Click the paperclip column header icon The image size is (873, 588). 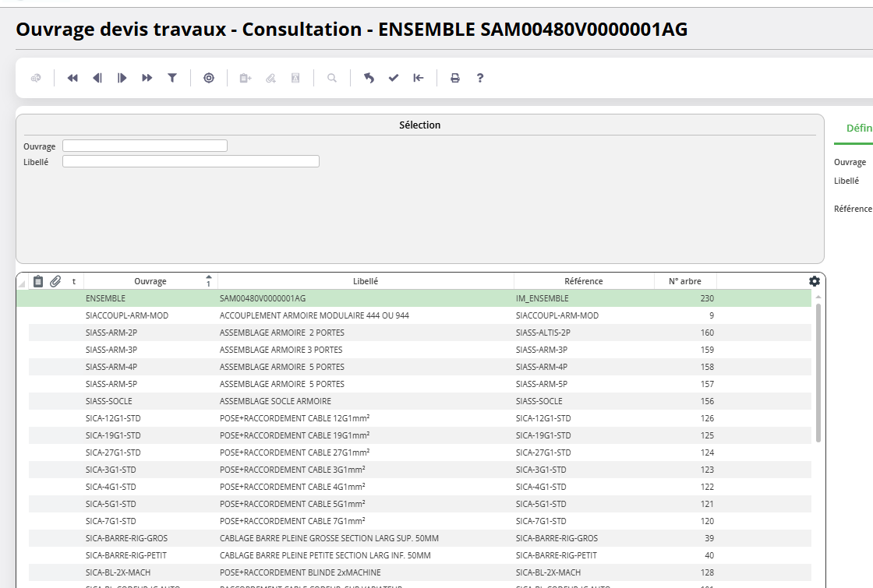click(x=55, y=281)
